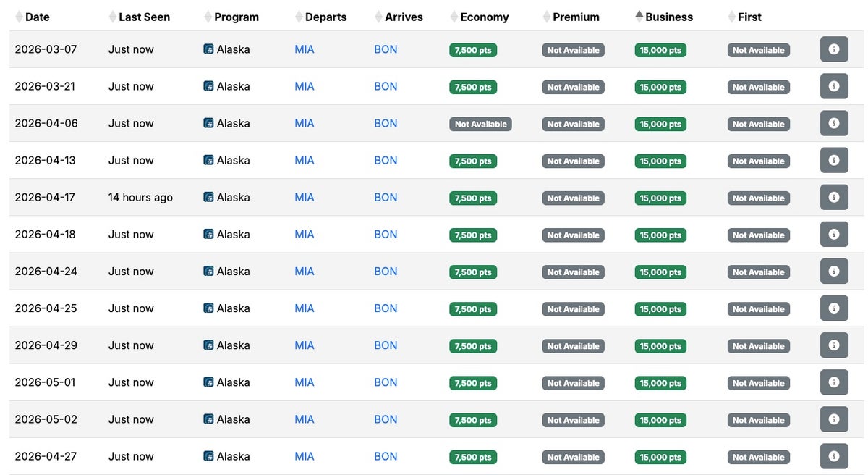View info for the 2026-04-24 flight

point(833,272)
